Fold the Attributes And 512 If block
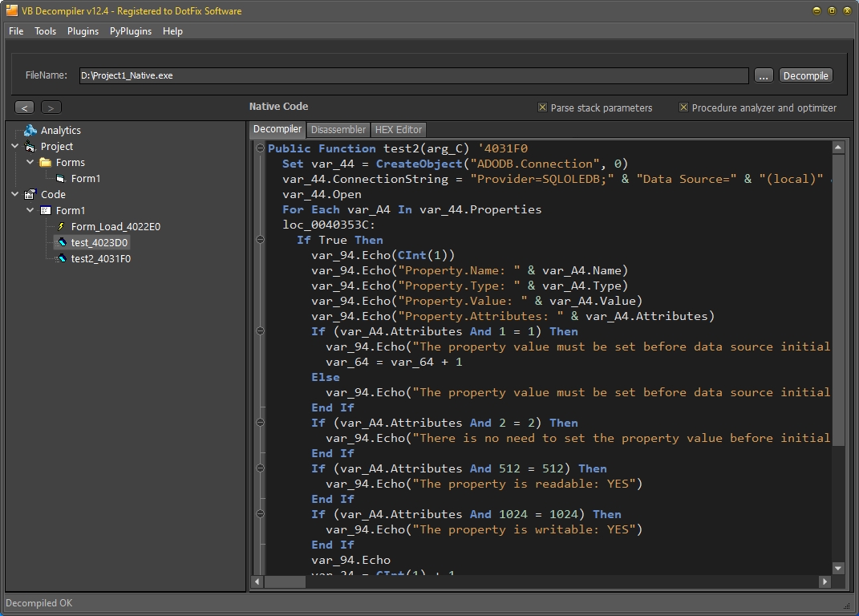859x616 pixels. click(260, 468)
